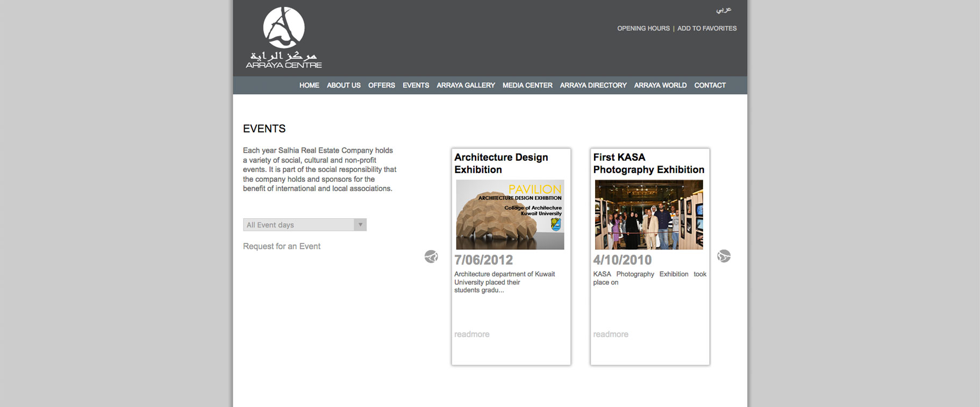Open the About Us menu item

click(x=344, y=85)
